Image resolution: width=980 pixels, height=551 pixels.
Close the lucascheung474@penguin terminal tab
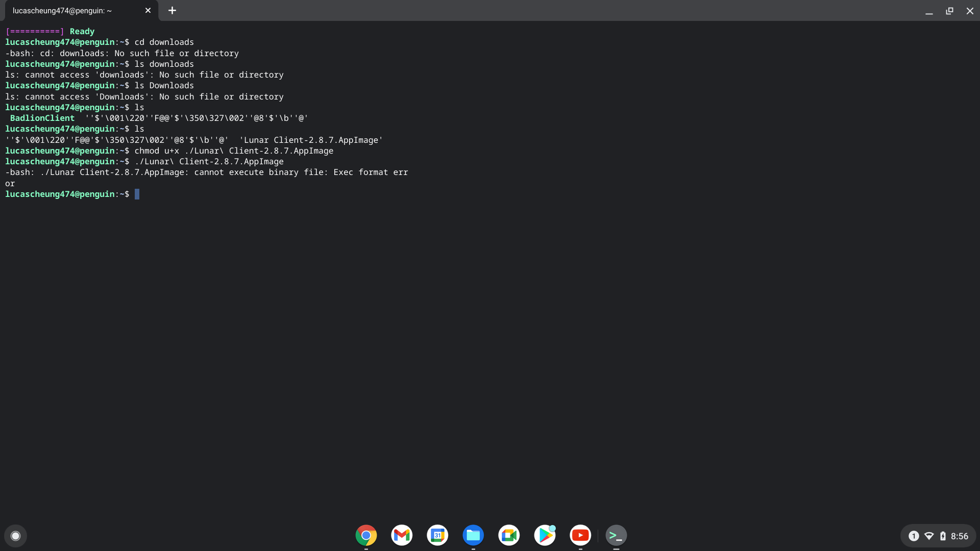point(148,10)
